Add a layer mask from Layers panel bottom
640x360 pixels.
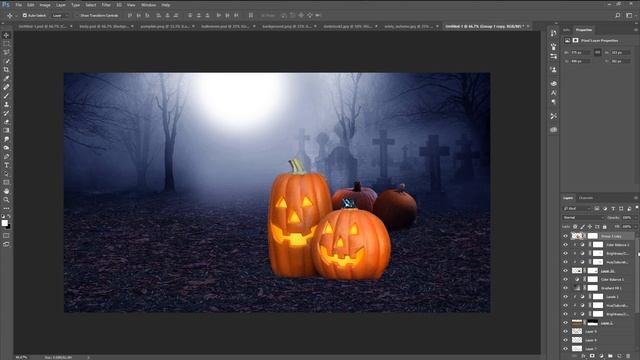(x=592, y=356)
